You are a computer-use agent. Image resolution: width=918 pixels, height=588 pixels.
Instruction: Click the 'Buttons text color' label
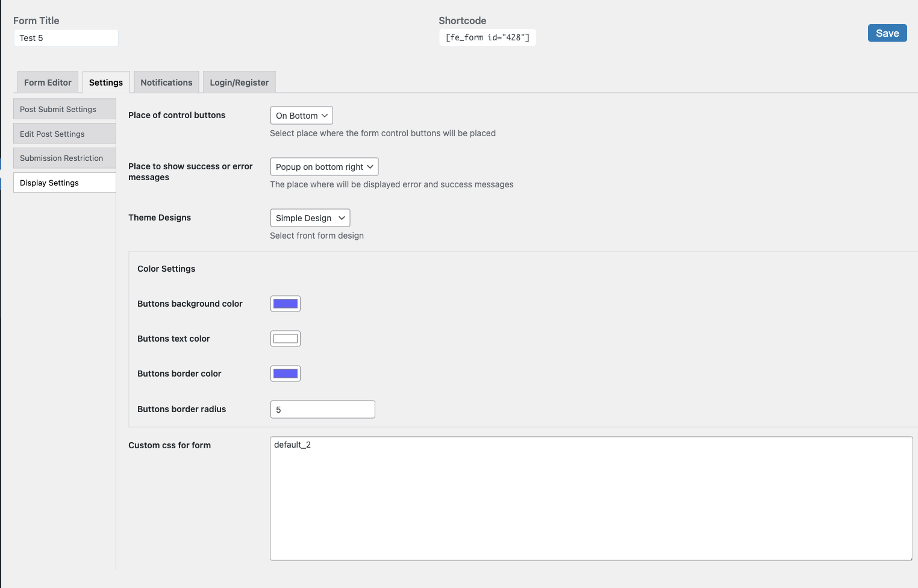173,339
